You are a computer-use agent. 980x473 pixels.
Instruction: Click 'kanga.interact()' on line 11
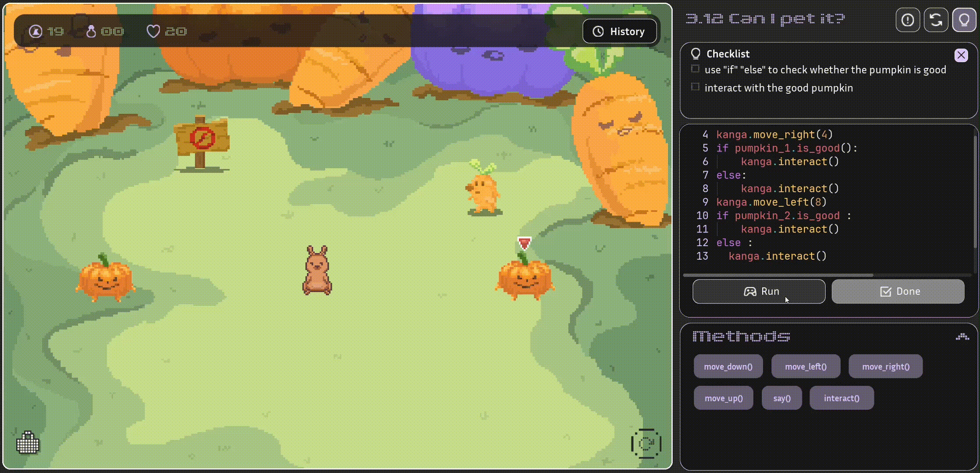[790, 229]
